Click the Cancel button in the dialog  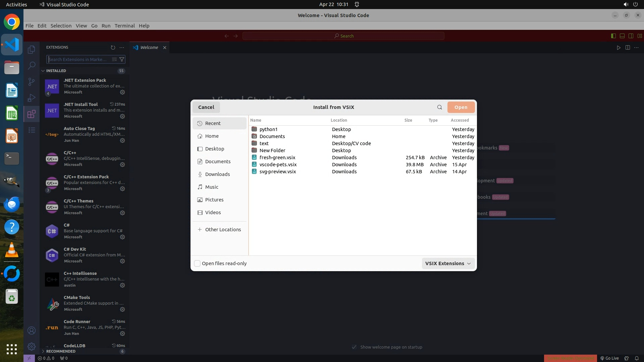pyautogui.click(x=206, y=107)
